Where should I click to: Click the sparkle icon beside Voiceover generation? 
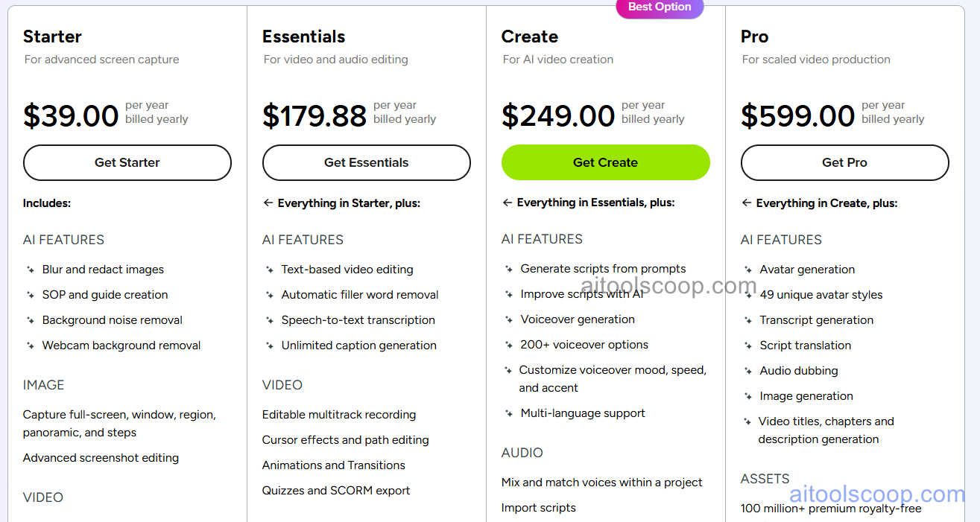[510, 319]
